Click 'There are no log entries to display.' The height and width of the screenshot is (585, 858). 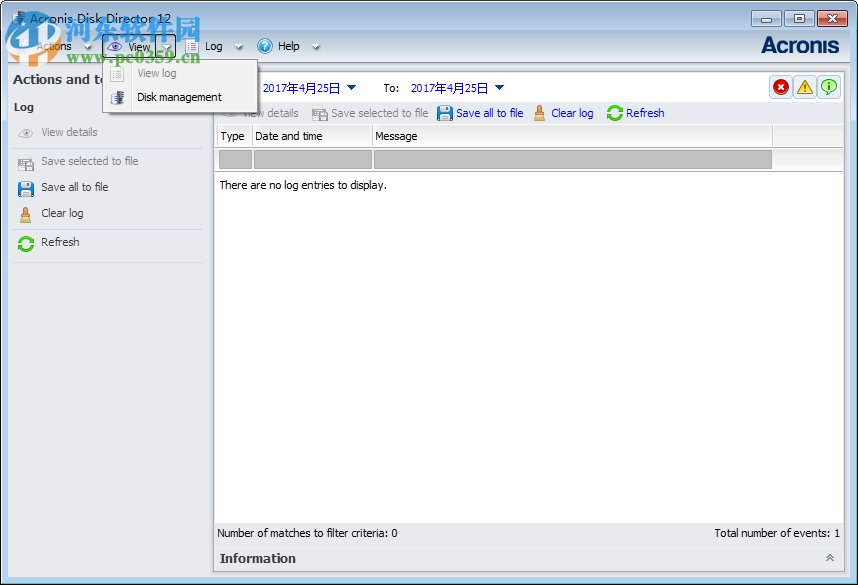tap(303, 186)
